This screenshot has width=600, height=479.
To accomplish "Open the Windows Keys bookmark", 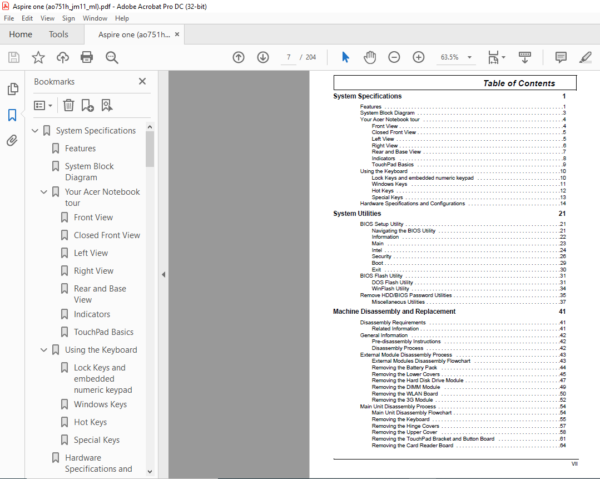I will tap(100, 404).
